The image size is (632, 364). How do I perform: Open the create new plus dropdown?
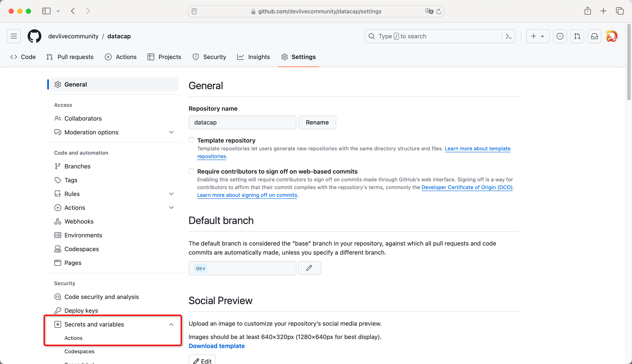[537, 36]
